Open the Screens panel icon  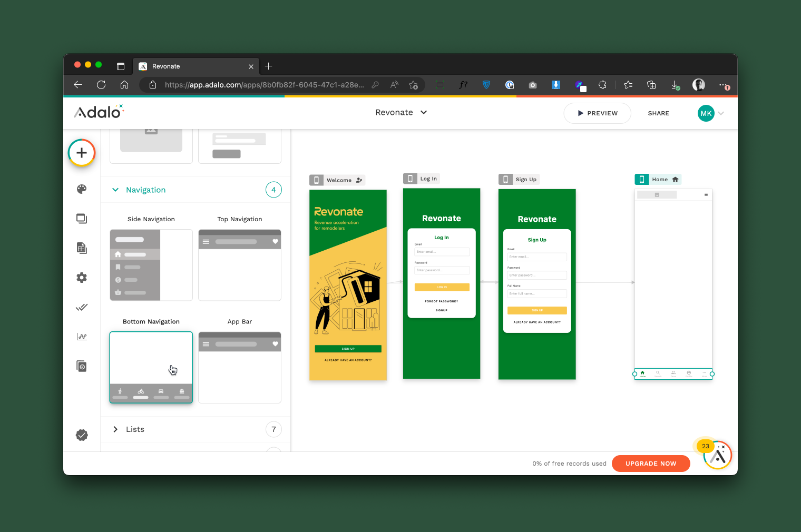(82, 219)
